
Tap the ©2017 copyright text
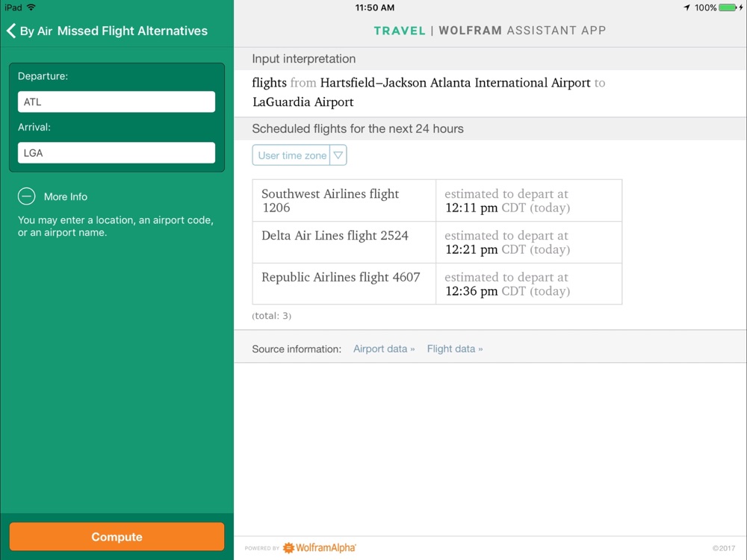tap(724, 548)
